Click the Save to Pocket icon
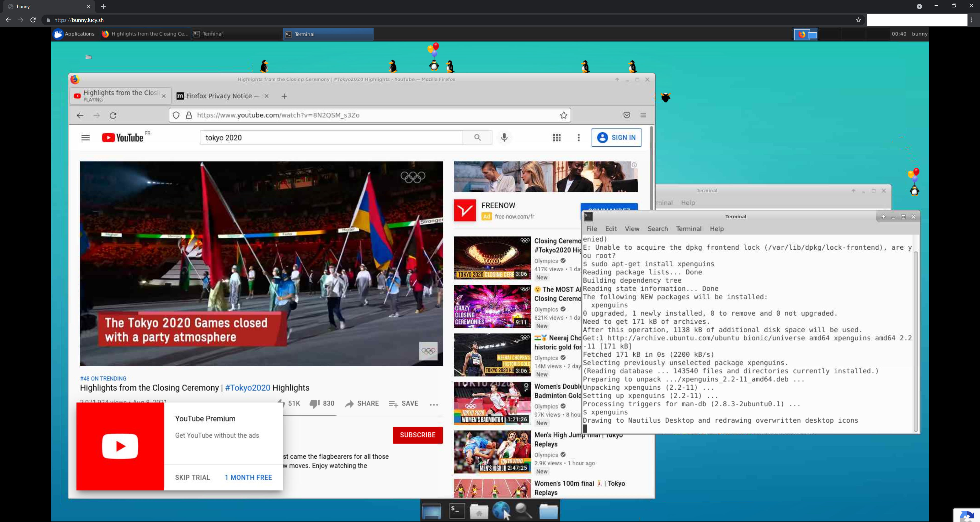 [x=627, y=115]
